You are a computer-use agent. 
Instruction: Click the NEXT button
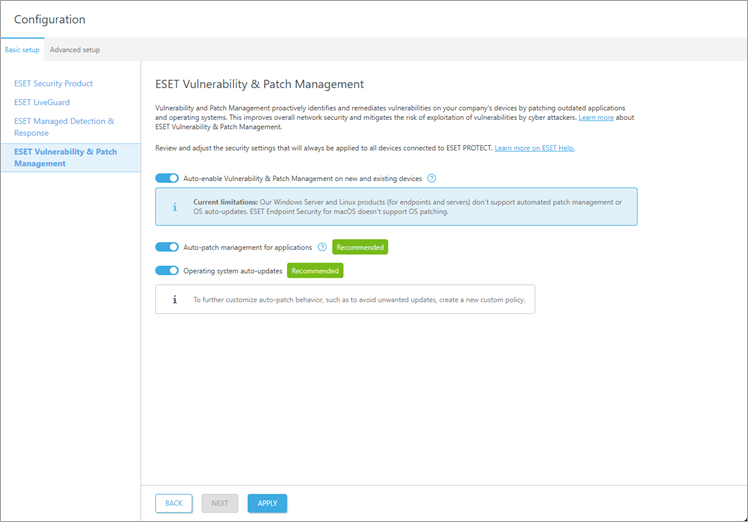click(x=220, y=503)
